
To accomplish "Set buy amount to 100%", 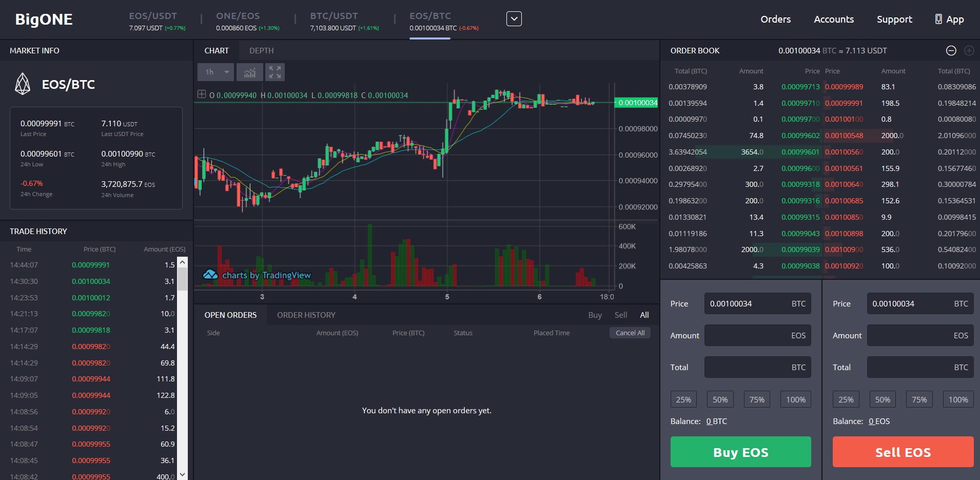I will (x=795, y=399).
